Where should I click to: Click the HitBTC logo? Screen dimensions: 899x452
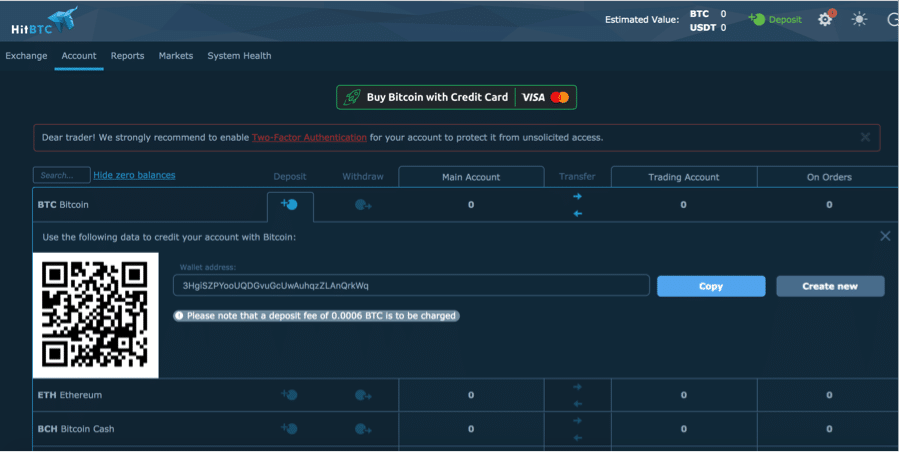coord(38,20)
